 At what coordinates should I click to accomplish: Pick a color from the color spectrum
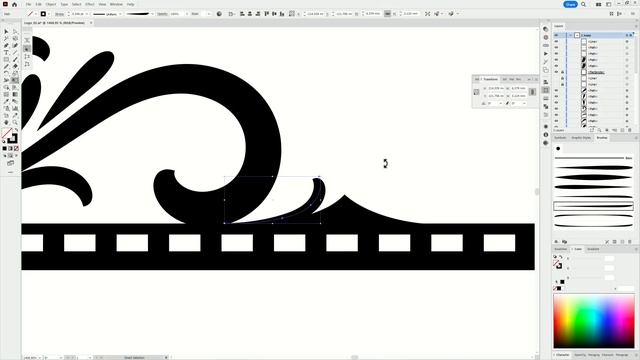tap(594, 321)
